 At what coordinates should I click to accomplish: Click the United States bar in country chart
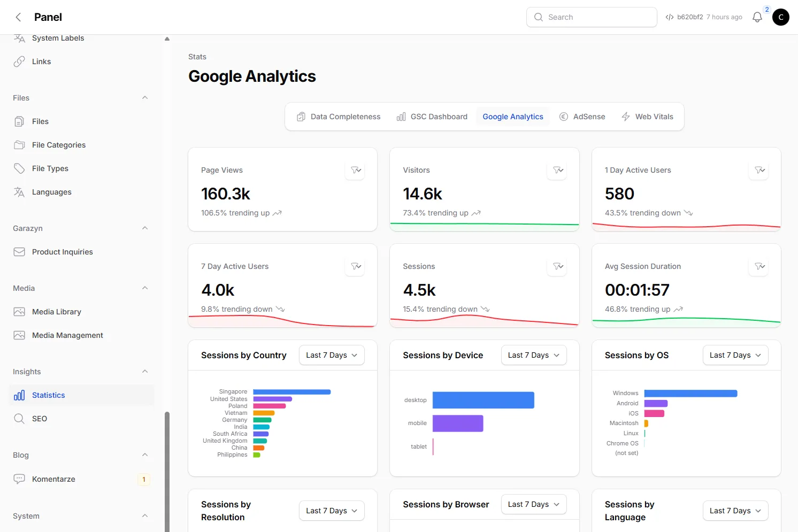(x=273, y=399)
